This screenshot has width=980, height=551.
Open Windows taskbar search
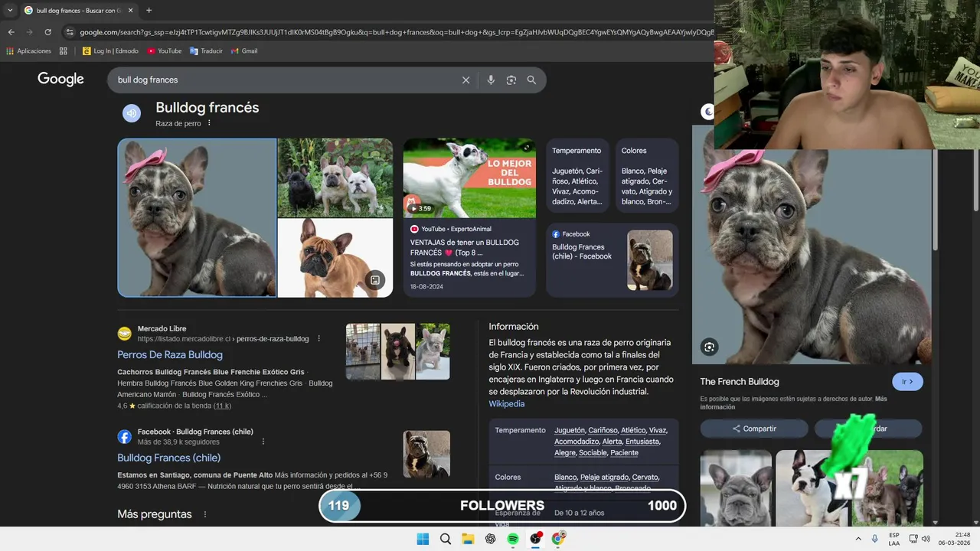click(x=446, y=539)
